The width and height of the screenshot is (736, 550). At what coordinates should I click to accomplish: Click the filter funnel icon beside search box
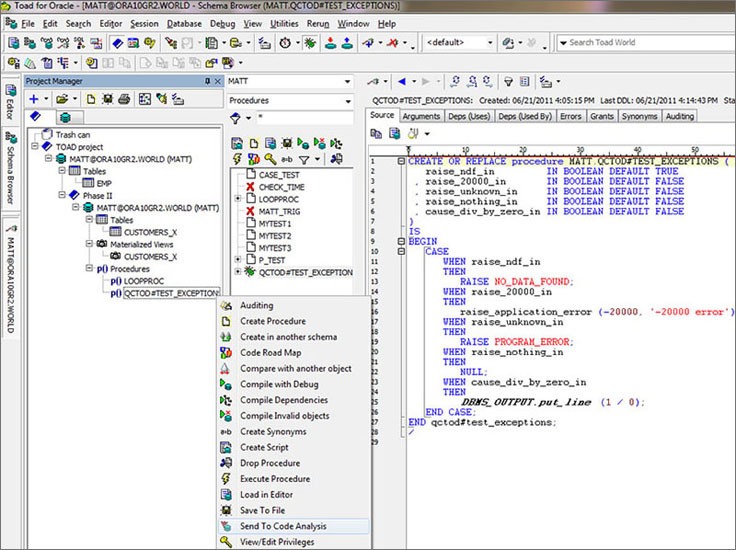coord(236,118)
